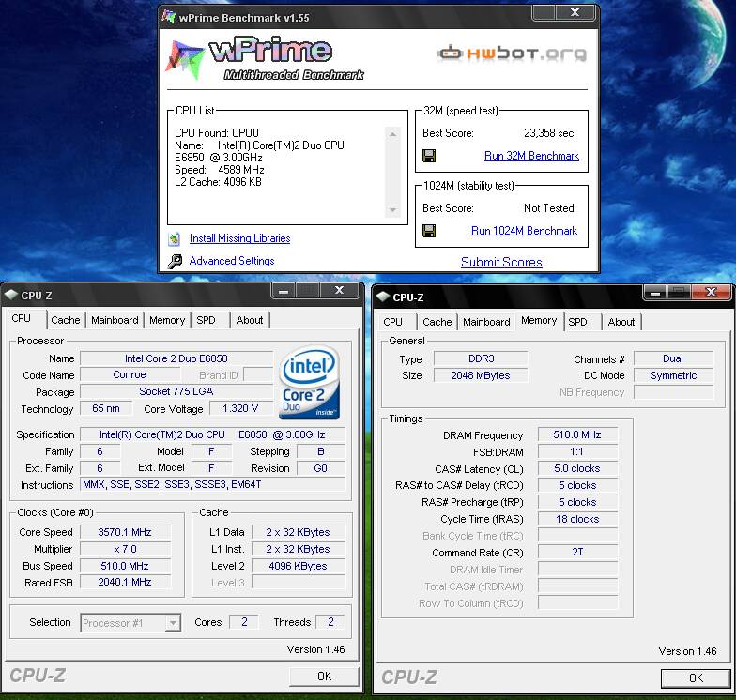The height and width of the screenshot is (700, 736).
Task: Click the Technology value 65 nm
Action: point(105,408)
